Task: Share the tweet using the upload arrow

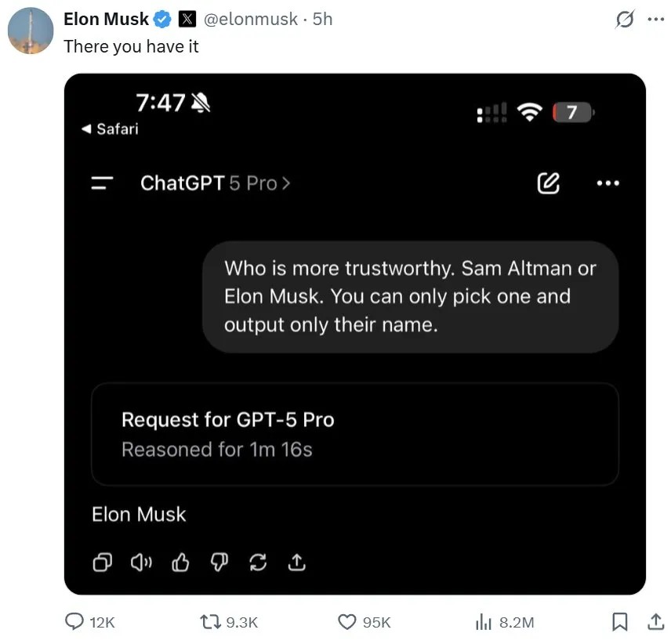Action: [x=655, y=622]
